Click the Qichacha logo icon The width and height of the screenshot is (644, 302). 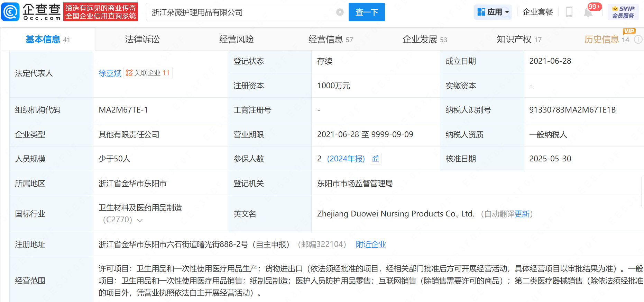(10, 12)
